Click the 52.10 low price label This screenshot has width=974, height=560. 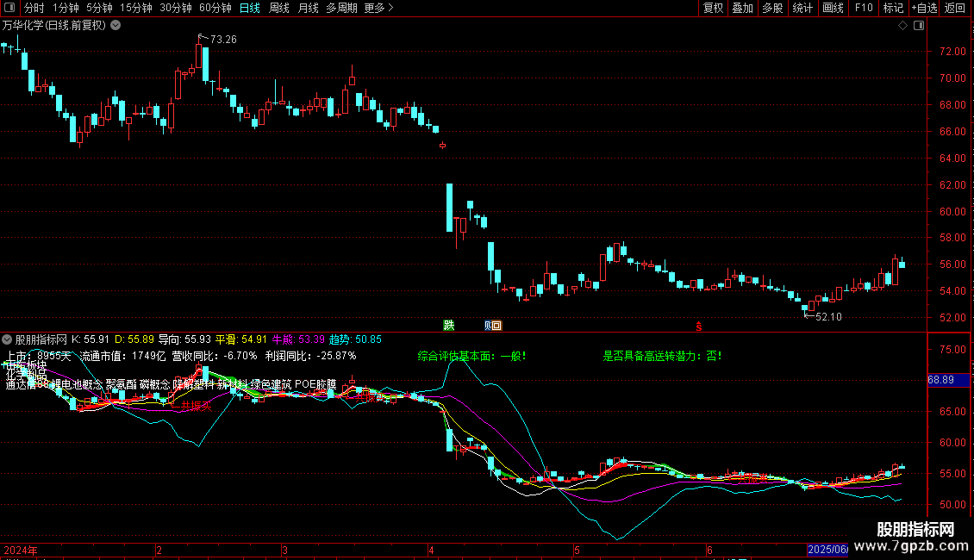(x=827, y=317)
